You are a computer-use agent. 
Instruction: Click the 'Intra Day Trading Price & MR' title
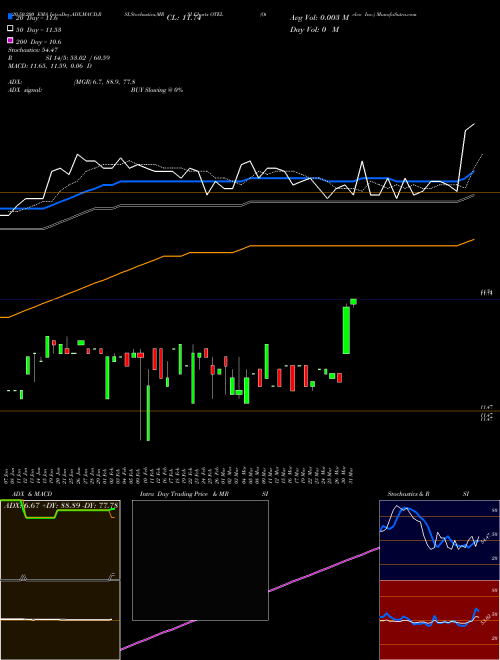[x=184, y=494]
